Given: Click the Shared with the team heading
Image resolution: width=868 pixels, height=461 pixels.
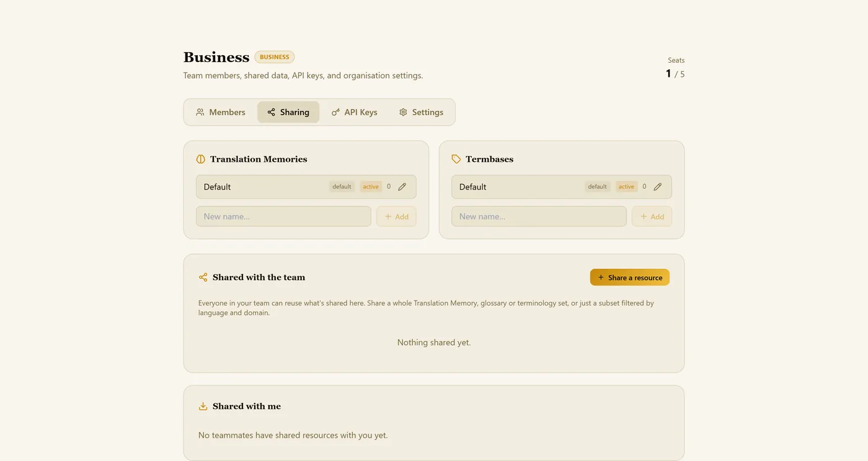Looking at the screenshot, I should coord(259,278).
